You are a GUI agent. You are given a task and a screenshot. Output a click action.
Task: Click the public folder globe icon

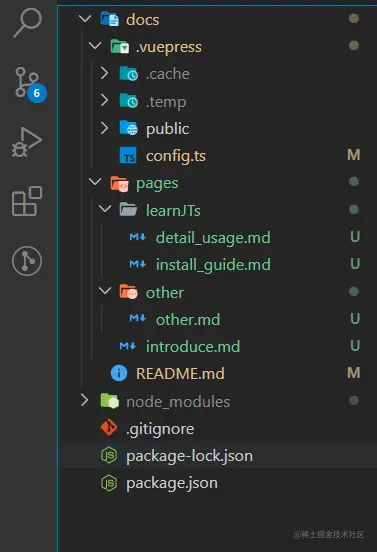click(128, 128)
